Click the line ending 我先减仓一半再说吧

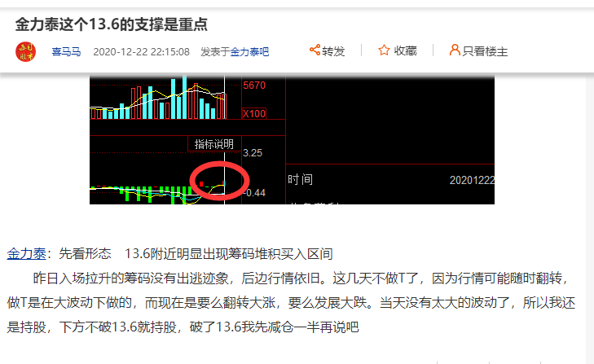pyautogui.click(x=183, y=327)
